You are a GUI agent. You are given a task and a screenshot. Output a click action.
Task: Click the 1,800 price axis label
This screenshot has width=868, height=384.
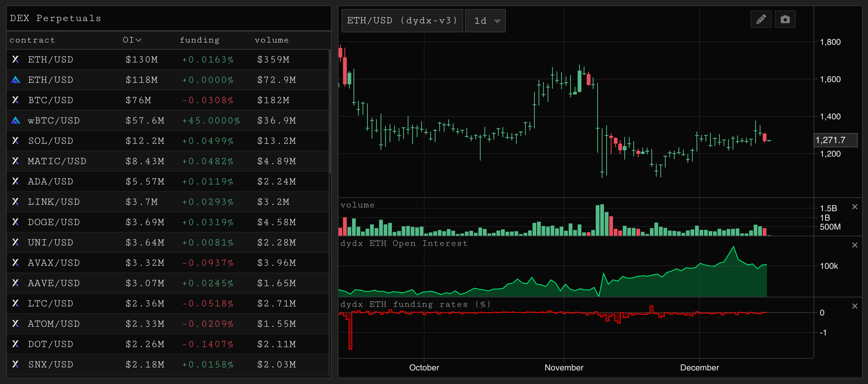point(830,42)
